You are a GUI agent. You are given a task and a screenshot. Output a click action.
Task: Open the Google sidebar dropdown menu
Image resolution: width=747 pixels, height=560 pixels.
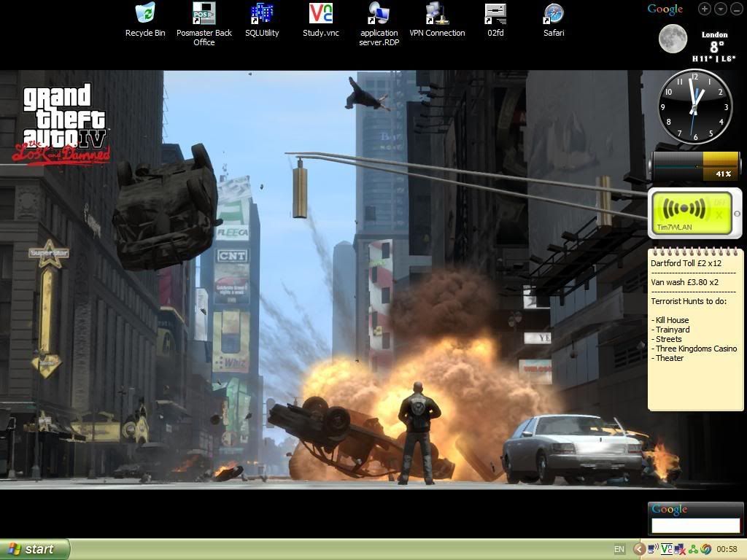[x=720, y=9]
